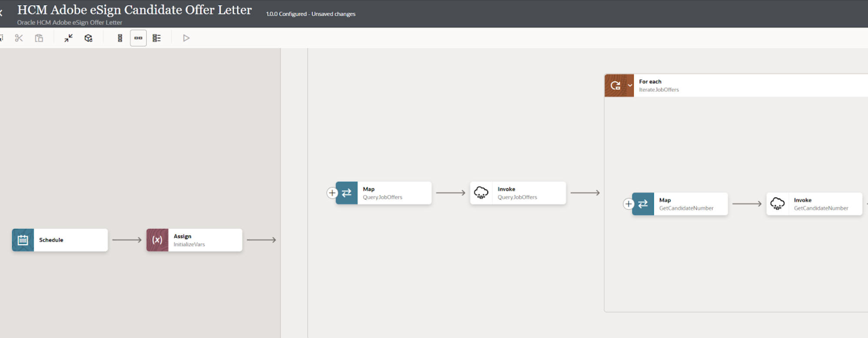Toggle the horizontal layout view

pyautogui.click(x=138, y=38)
